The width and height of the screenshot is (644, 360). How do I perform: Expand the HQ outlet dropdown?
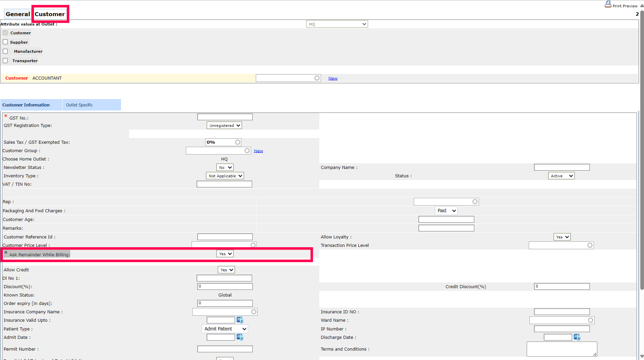(x=337, y=24)
